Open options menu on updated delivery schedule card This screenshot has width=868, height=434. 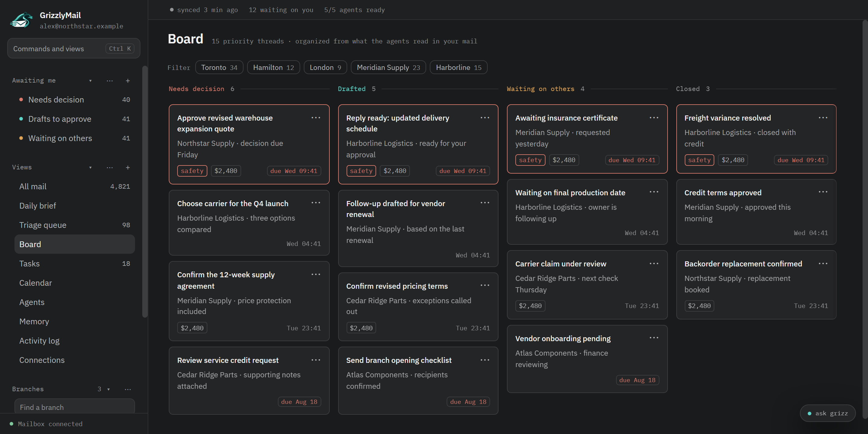[485, 118]
